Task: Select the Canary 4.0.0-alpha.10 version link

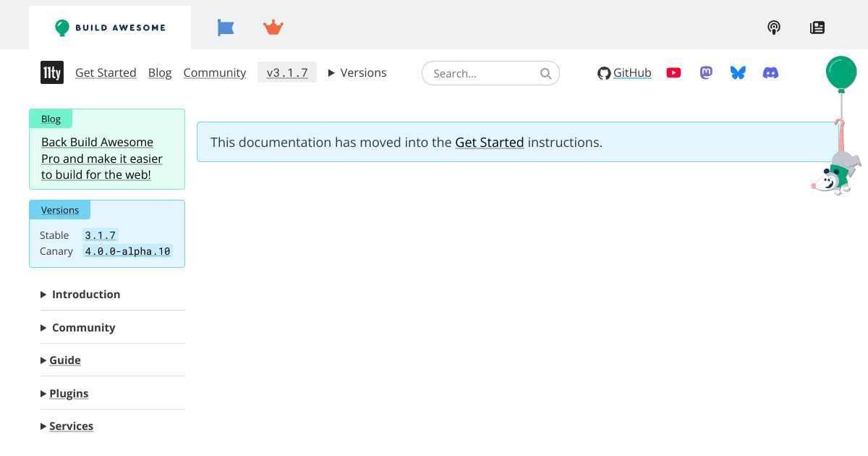Action: point(127,251)
